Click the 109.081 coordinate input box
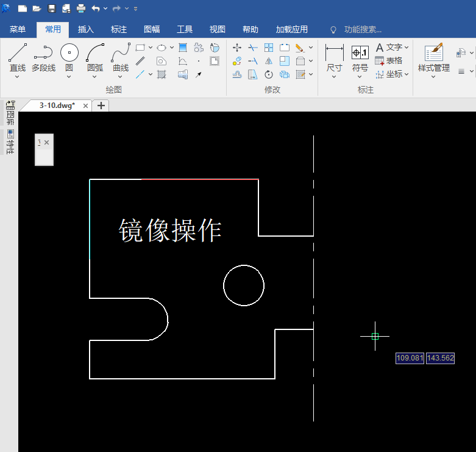 point(410,358)
